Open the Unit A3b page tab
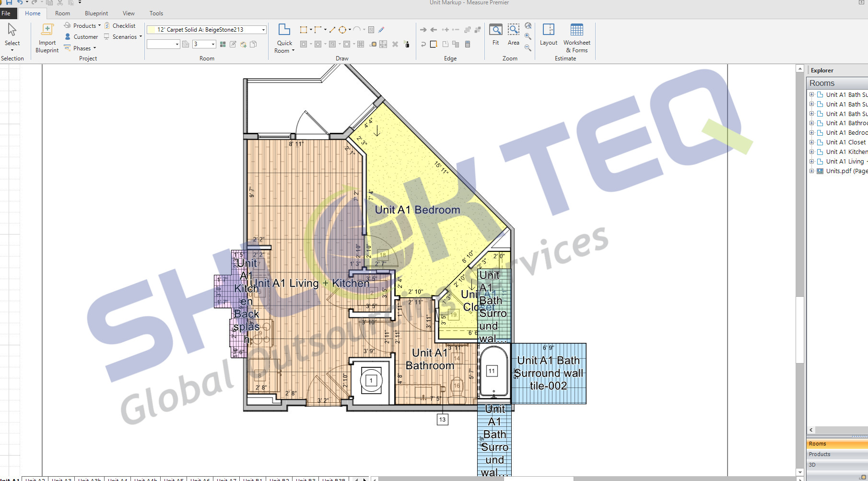The width and height of the screenshot is (868, 481). (x=90, y=479)
